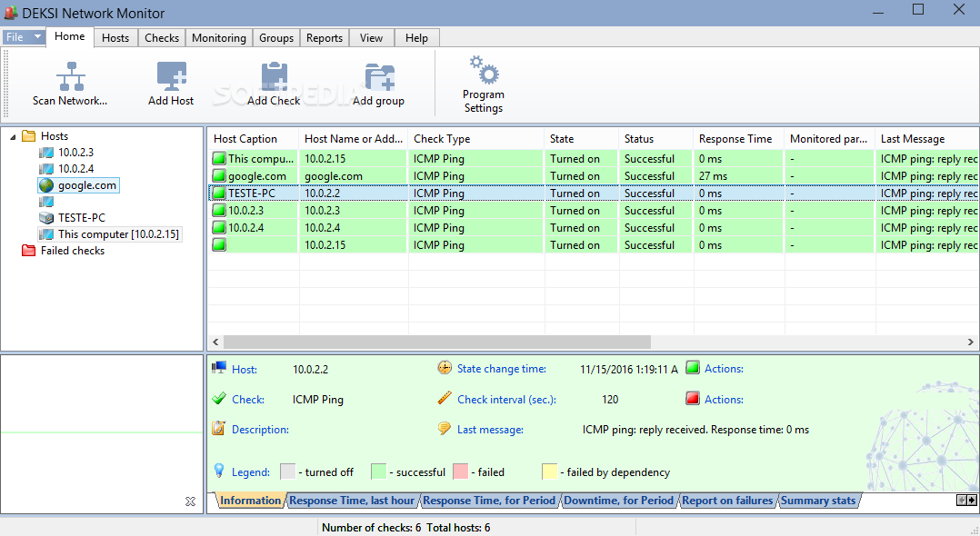980x536 pixels.
Task: Sort by Check Type column header
Action: (476, 139)
